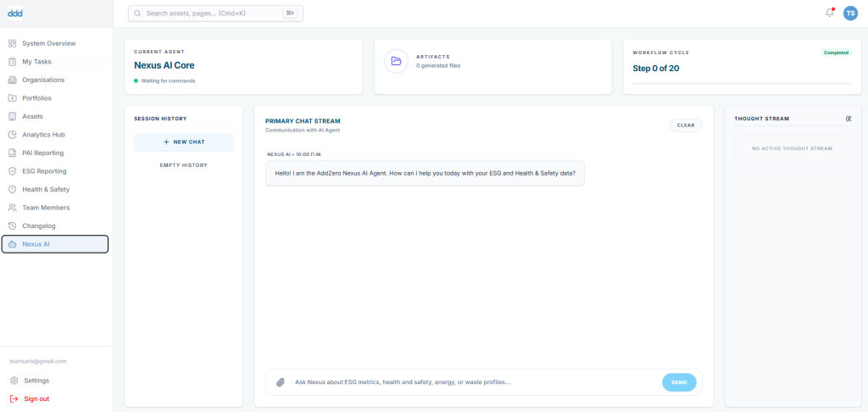The height and width of the screenshot is (412, 868).
Task: Click the Thought Stream header icon
Action: (849, 119)
